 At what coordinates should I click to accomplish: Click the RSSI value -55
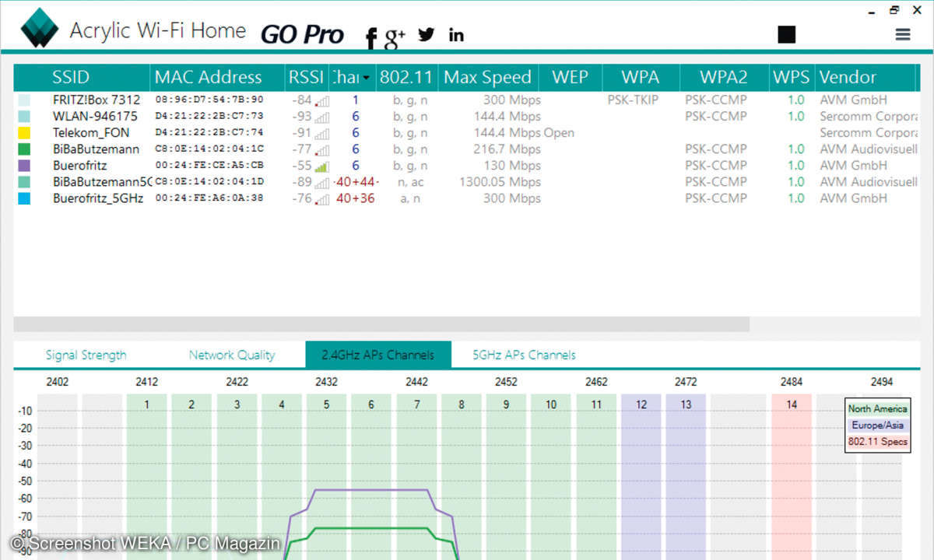pos(302,166)
